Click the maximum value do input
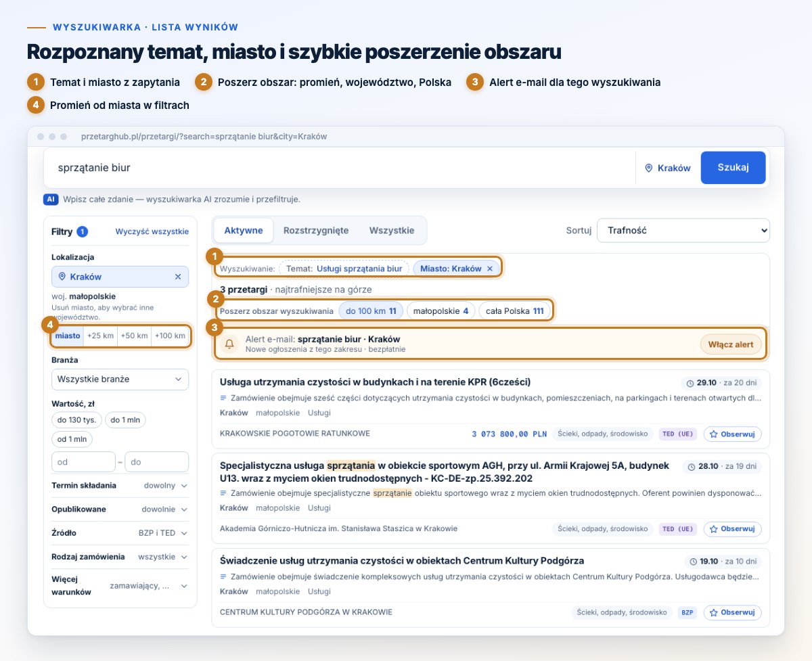812x661 pixels. point(156,462)
